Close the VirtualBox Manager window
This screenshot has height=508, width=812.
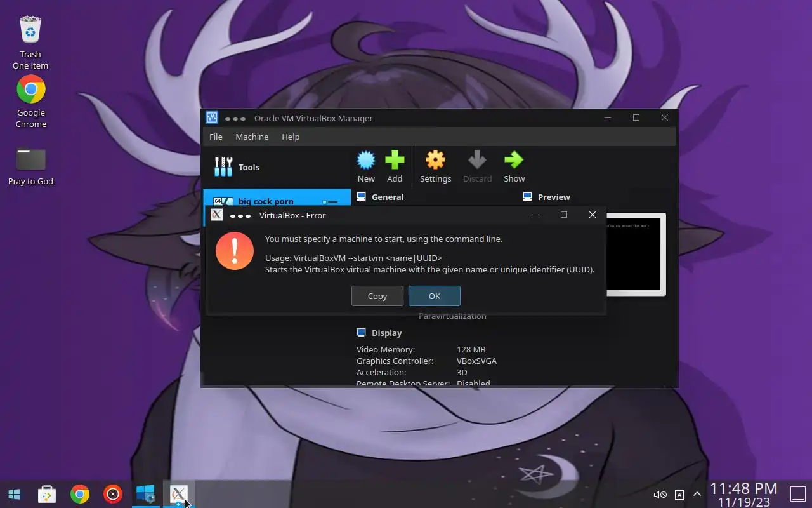tap(664, 117)
